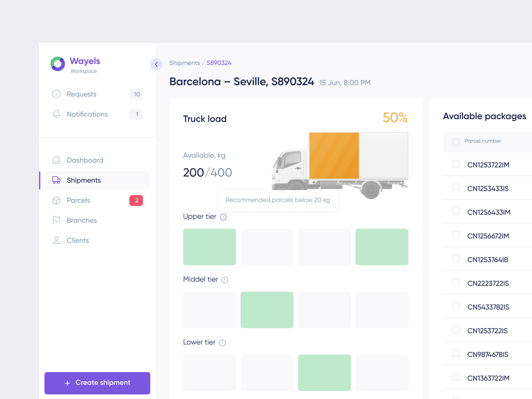Click the Parcels box icon

pos(56,200)
